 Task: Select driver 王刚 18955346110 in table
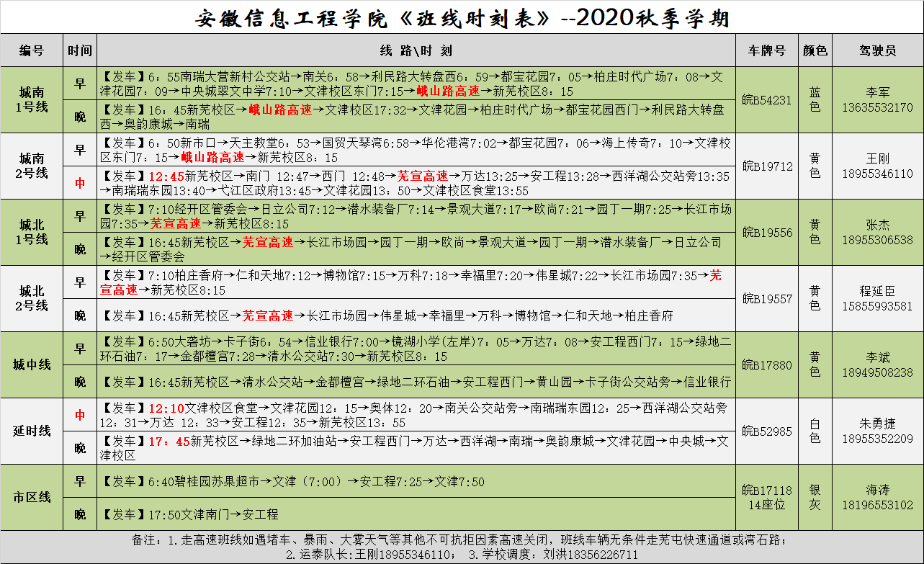click(x=878, y=166)
